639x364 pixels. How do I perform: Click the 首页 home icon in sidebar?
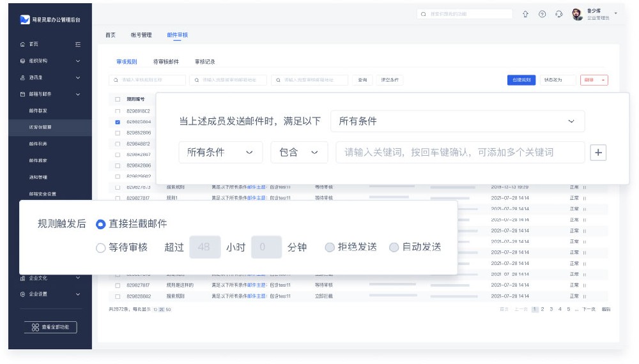23,44
